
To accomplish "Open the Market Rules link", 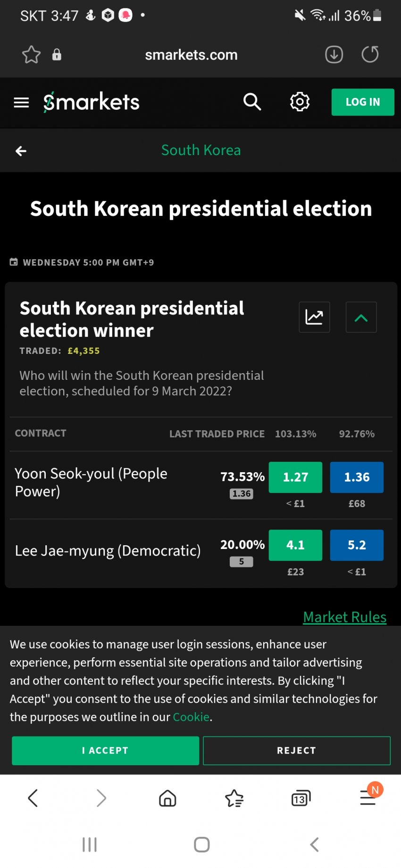I will tap(344, 617).
